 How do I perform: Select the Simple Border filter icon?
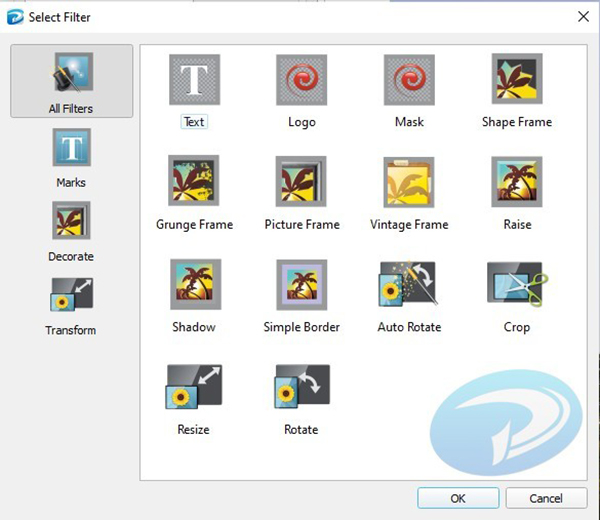[302, 285]
